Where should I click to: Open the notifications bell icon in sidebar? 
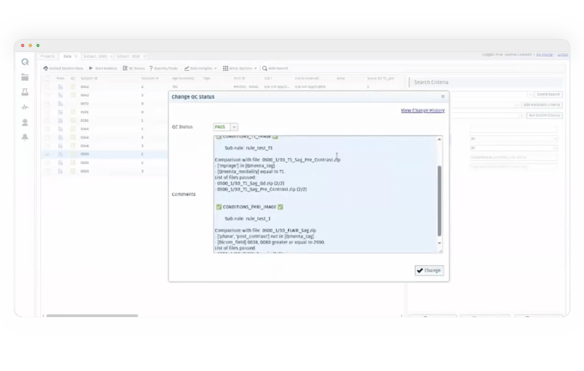[25, 137]
